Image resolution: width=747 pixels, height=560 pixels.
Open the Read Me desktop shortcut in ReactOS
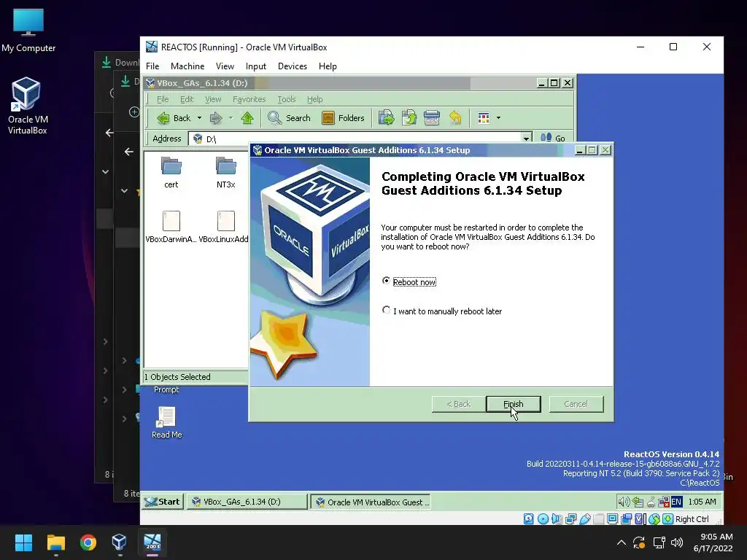167,422
